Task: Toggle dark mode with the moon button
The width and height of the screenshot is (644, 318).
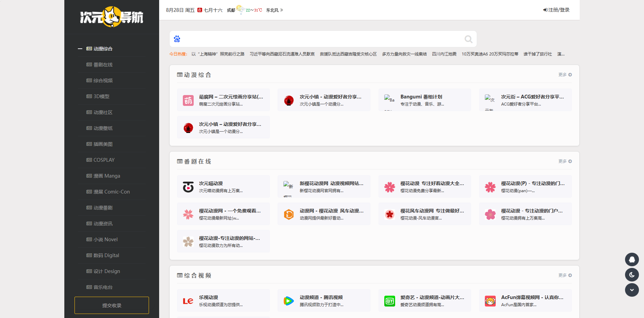Action: 632,275
